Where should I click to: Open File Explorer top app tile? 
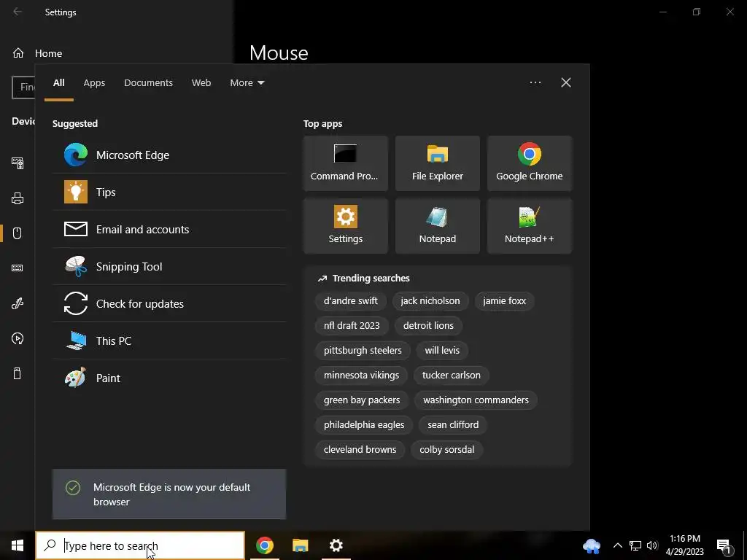[438, 163]
